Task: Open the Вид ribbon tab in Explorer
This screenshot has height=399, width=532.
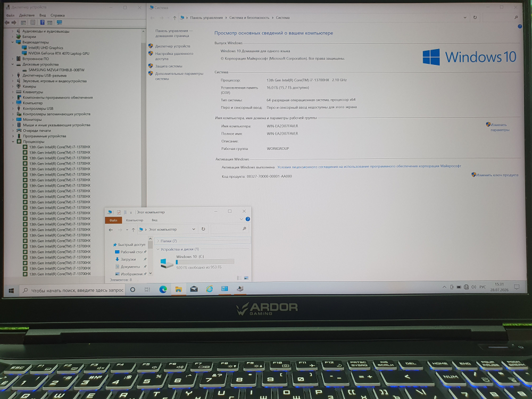Action: click(154, 220)
